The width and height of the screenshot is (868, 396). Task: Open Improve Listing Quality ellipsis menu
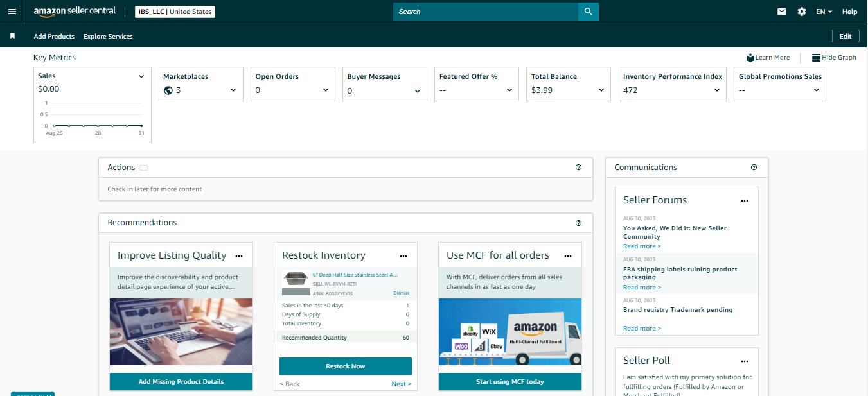tap(239, 255)
